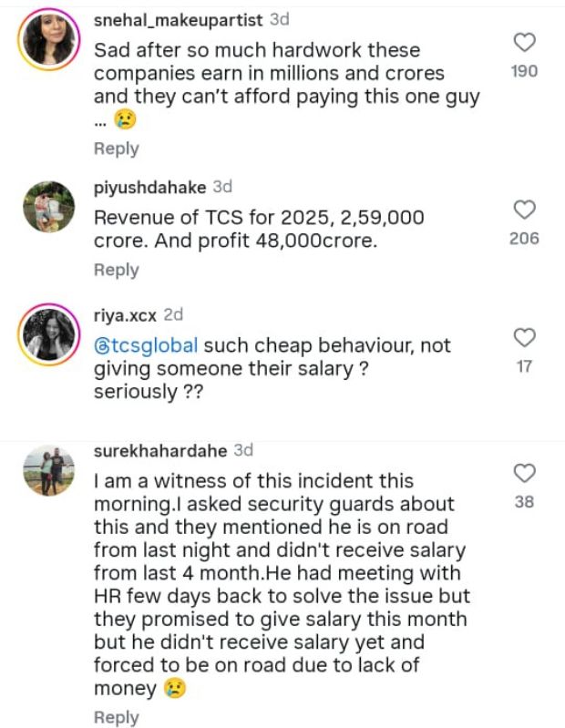Image resolution: width=565 pixels, height=728 pixels.
Task: Like snehal_makeupartist's comment with the heart
Action: click(x=524, y=43)
